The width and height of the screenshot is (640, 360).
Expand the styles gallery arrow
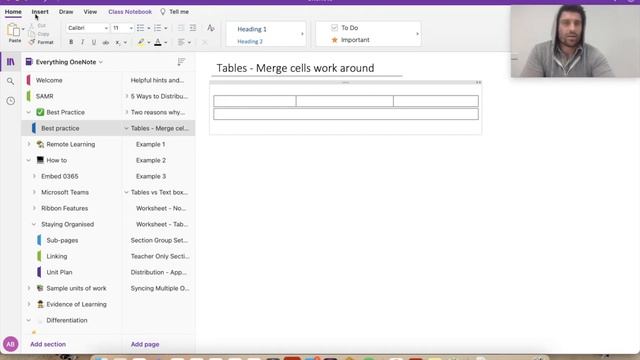302,34
